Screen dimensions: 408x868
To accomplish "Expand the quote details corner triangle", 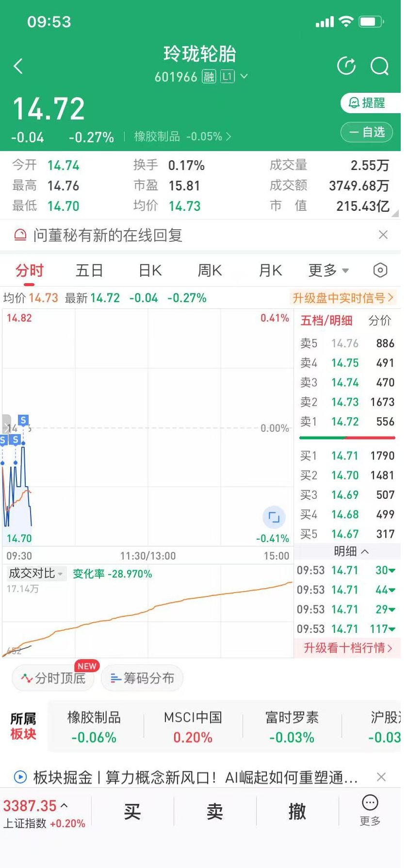I will 395,212.
